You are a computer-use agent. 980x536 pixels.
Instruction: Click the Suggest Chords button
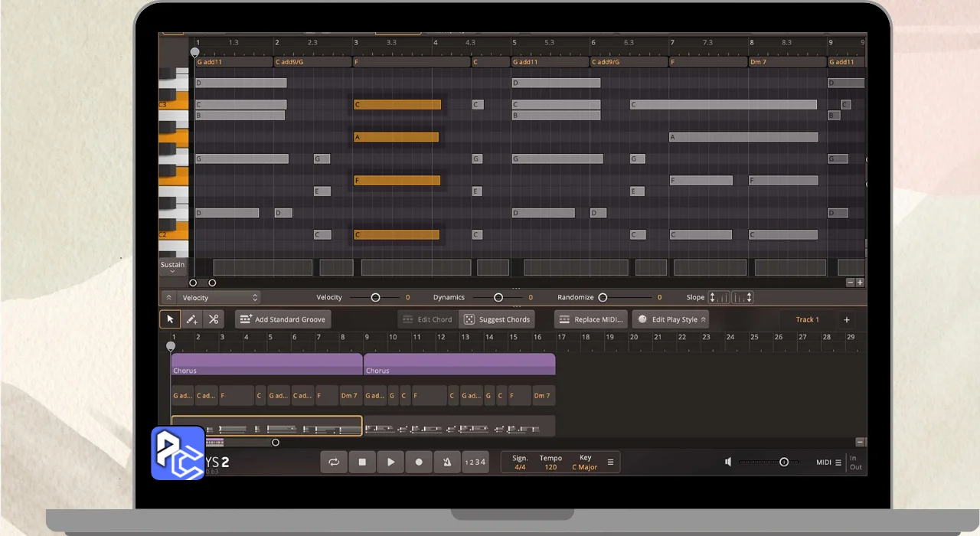(497, 319)
